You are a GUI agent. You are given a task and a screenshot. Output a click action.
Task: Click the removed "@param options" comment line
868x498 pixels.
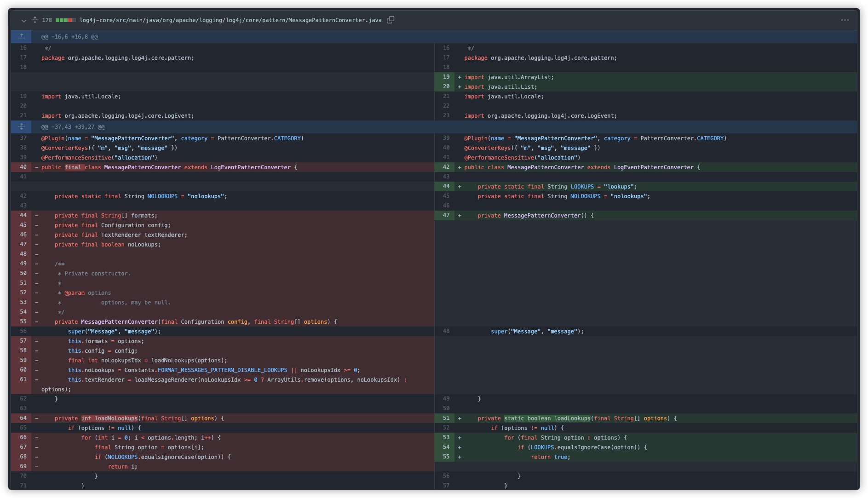click(84, 293)
